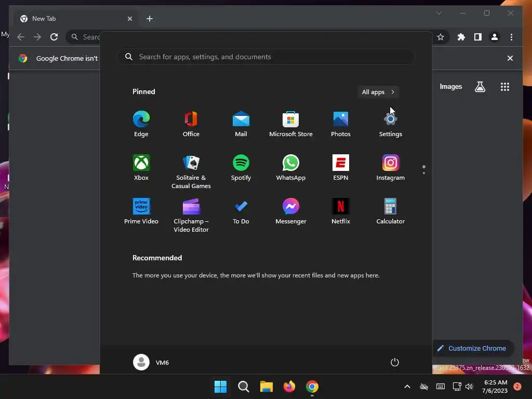The image size is (532, 399).
Task: Go to next page of pinned apps
Action: [424, 173]
